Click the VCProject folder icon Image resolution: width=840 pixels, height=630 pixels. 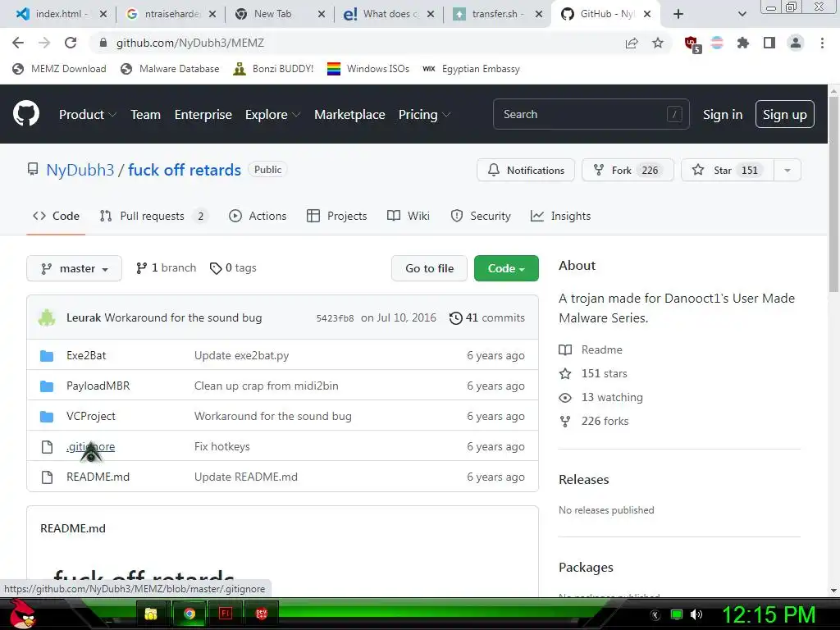click(x=47, y=416)
